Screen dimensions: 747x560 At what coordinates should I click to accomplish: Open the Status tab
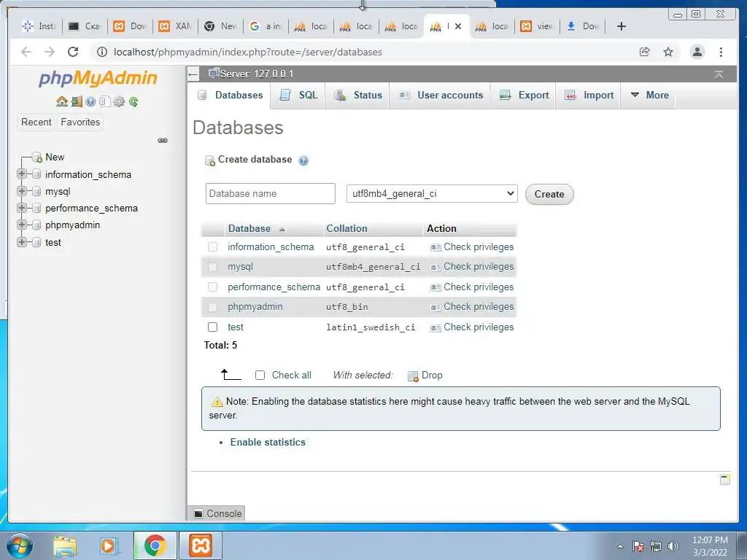(x=357, y=96)
